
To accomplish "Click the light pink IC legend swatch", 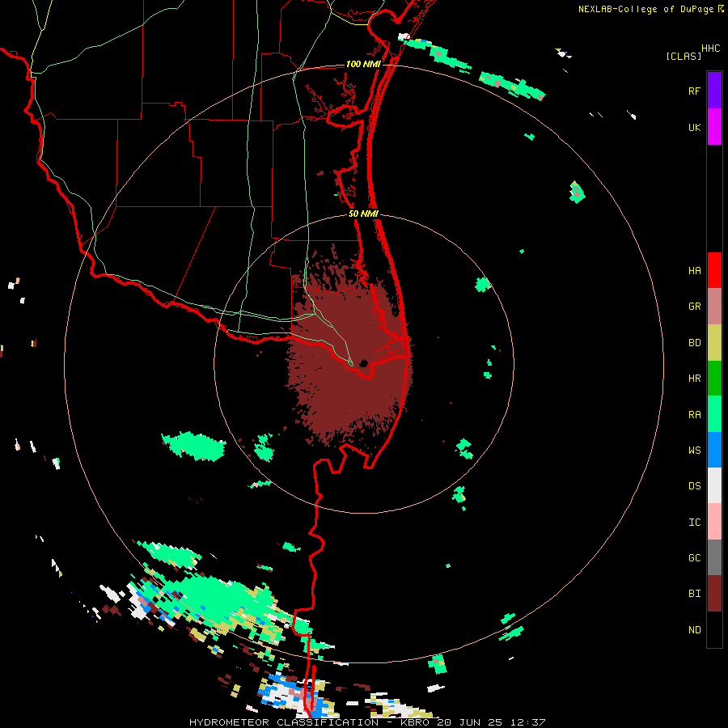I will pos(714,522).
